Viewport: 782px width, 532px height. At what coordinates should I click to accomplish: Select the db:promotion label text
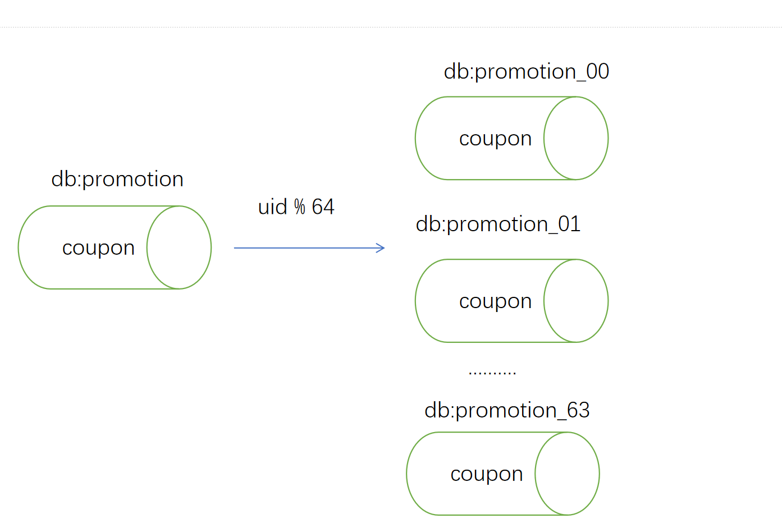pyautogui.click(x=117, y=180)
